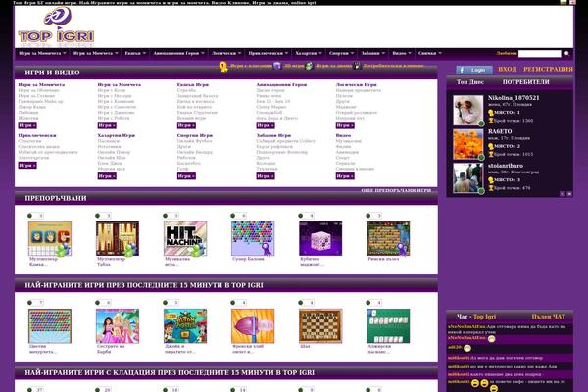Open the Алжирски пасианс thumbnail
588x392 pixels.
(x=388, y=325)
